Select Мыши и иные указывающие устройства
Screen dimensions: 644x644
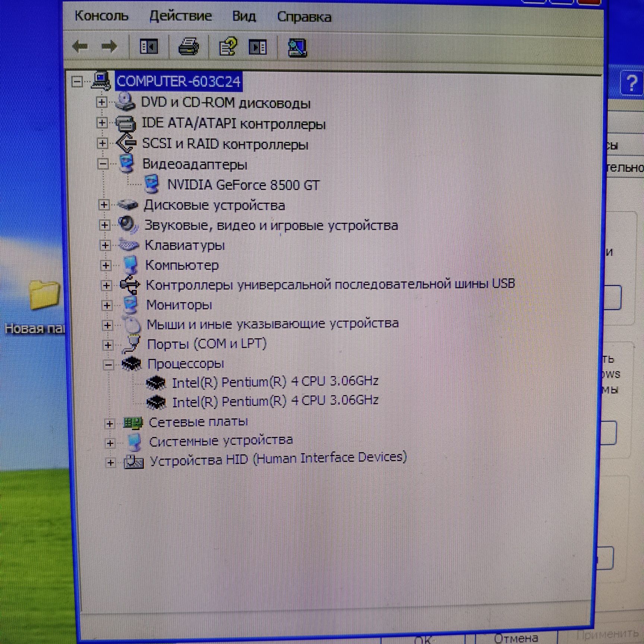272,323
